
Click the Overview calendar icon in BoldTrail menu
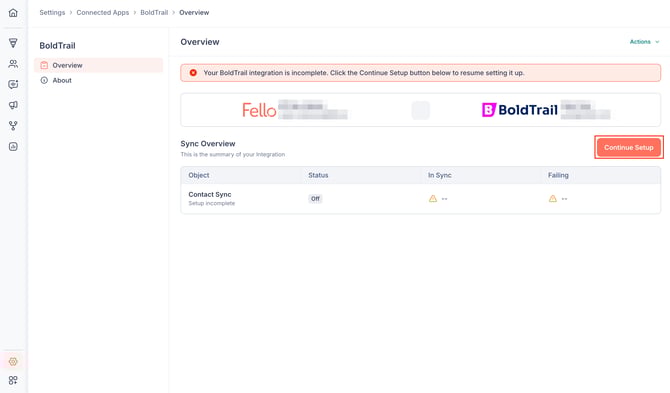pyautogui.click(x=44, y=65)
